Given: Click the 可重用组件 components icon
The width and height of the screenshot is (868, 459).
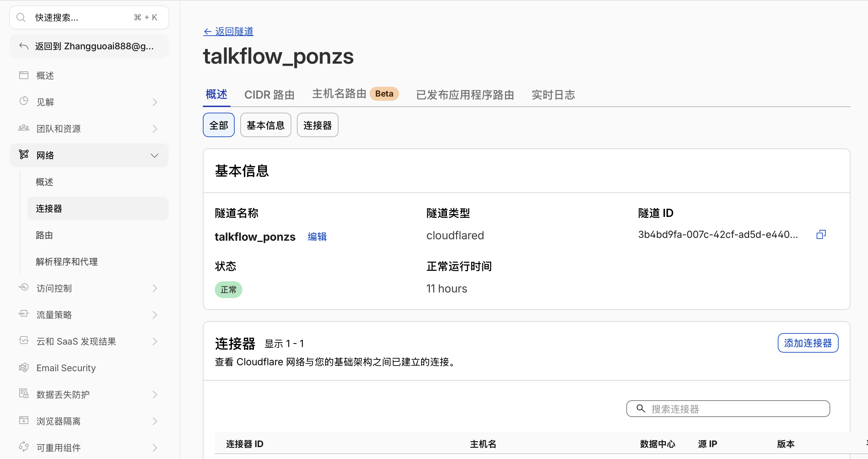Looking at the screenshot, I should click(24, 447).
